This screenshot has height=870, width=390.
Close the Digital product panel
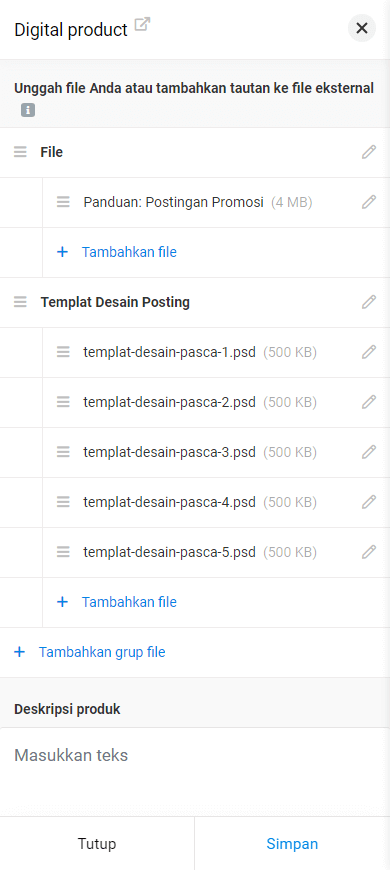362,28
